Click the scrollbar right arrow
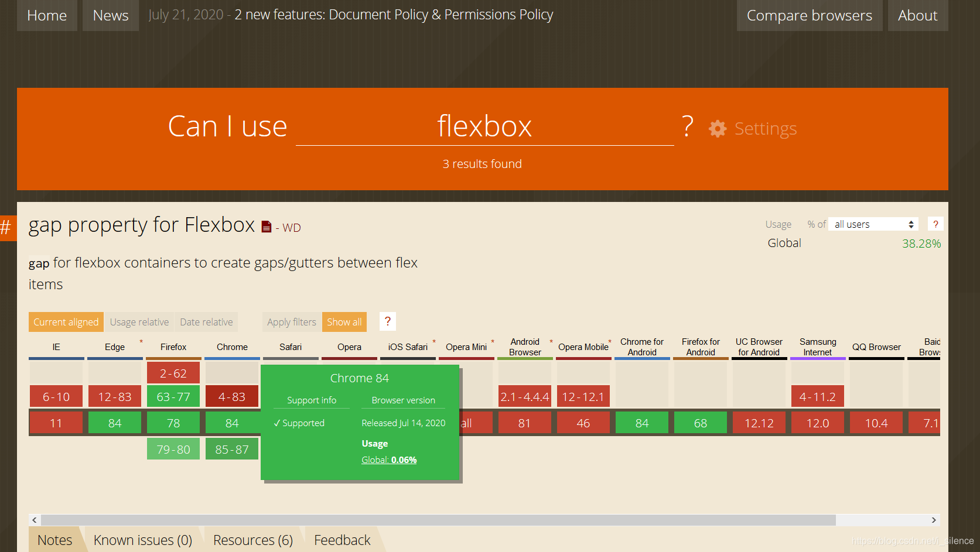Image resolution: width=980 pixels, height=552 pixels. tap(934, 520)
